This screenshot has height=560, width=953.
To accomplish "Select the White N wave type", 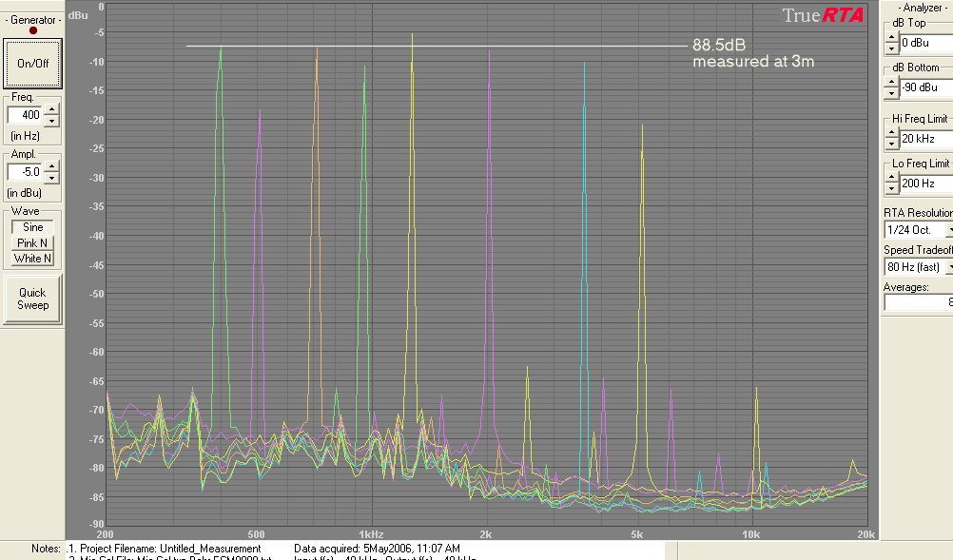I will 33,259.
